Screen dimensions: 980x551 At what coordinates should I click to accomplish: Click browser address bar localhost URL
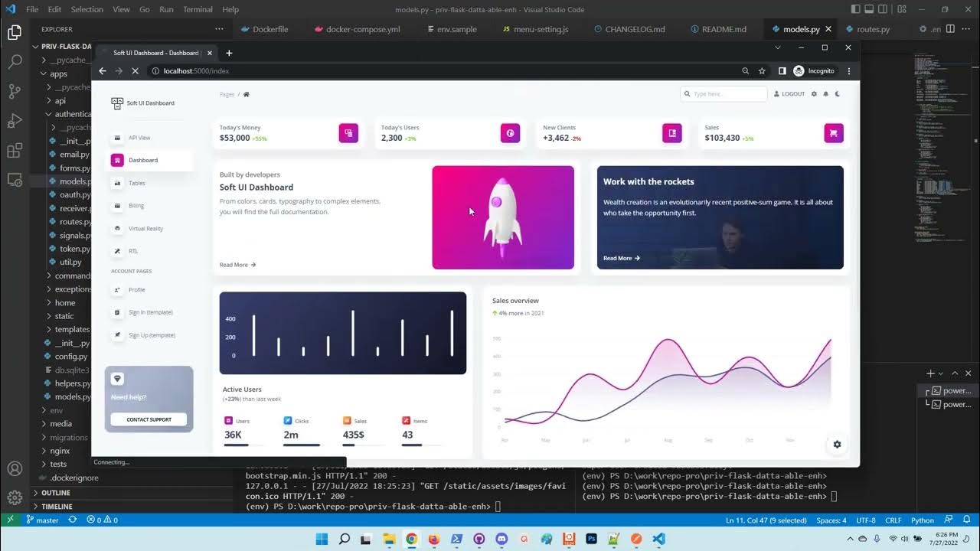point(196,70)
